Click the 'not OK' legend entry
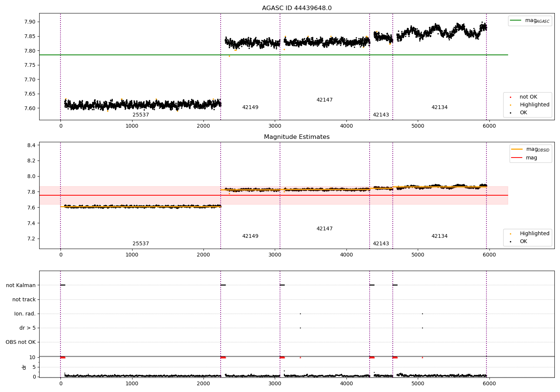The width and height of the screenshot is (560, 392). tap(528, 97)
